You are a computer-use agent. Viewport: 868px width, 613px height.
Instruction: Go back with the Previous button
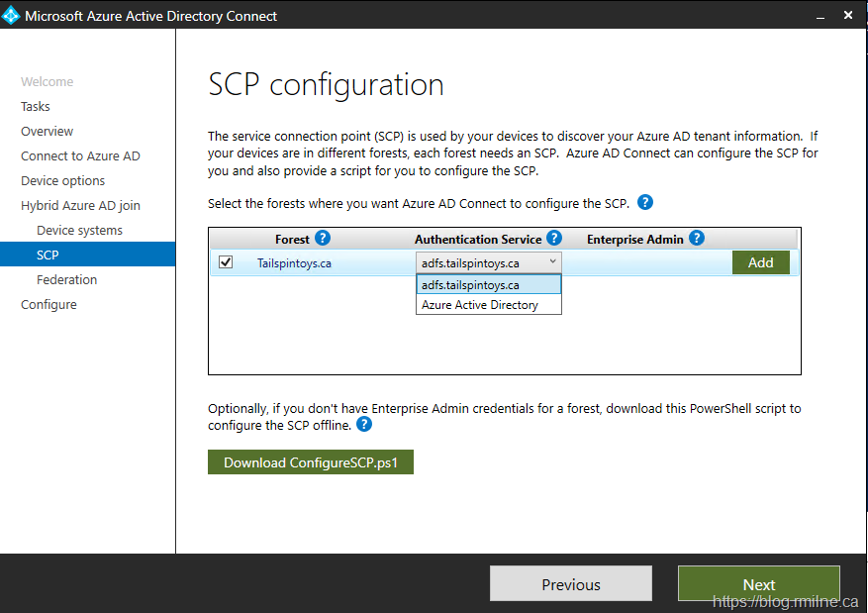click(570, 584)
